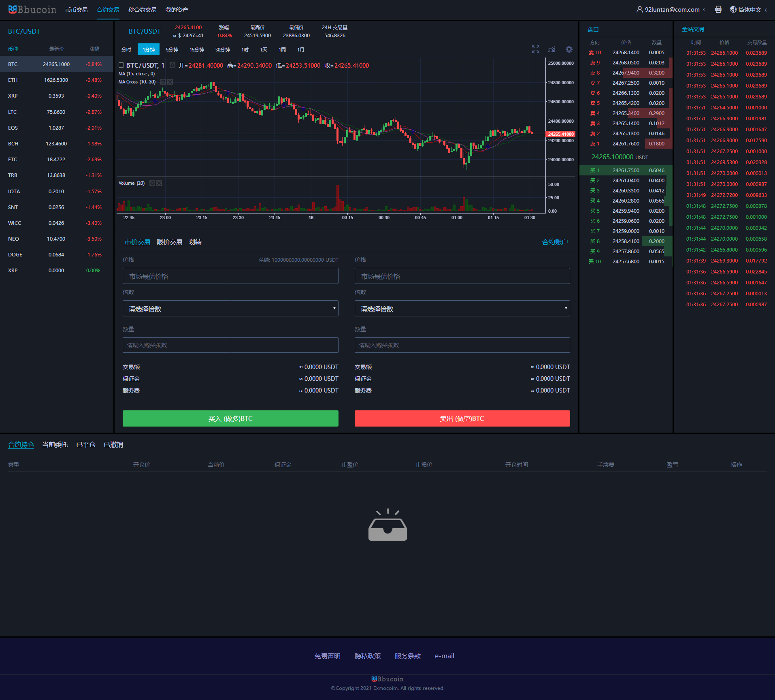Show the 已撤销 cancelled tab
Viewport: 775px width, 700px height.
click(x=113, y=444)
